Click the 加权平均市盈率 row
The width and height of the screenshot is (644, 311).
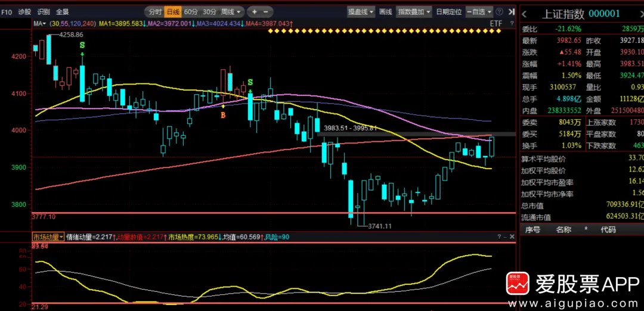tap(582, 181)
